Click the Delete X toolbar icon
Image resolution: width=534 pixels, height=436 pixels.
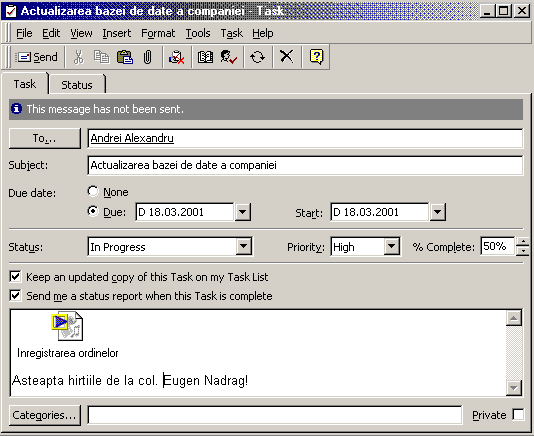point(286,56)
